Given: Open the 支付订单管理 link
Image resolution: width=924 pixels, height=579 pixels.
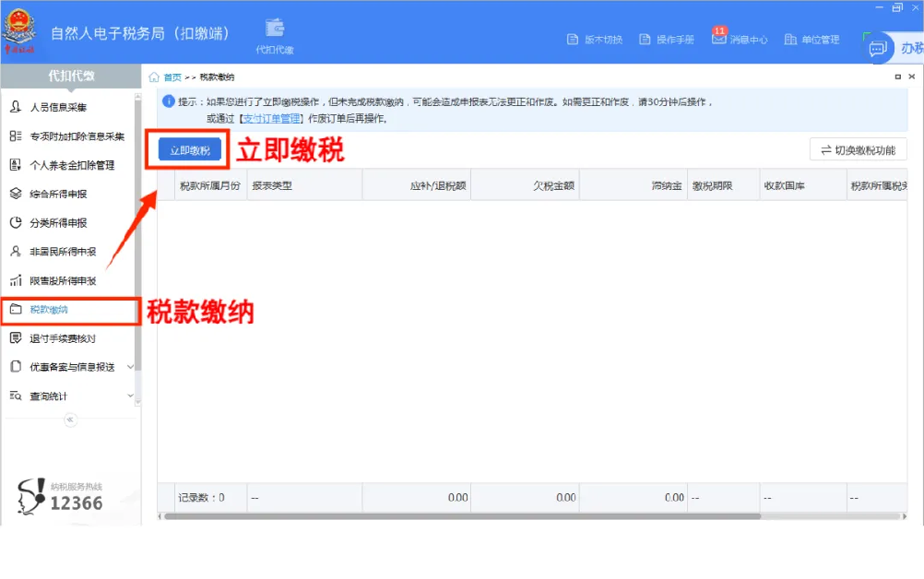Looking at the screenshot, I should coord(272,118).
